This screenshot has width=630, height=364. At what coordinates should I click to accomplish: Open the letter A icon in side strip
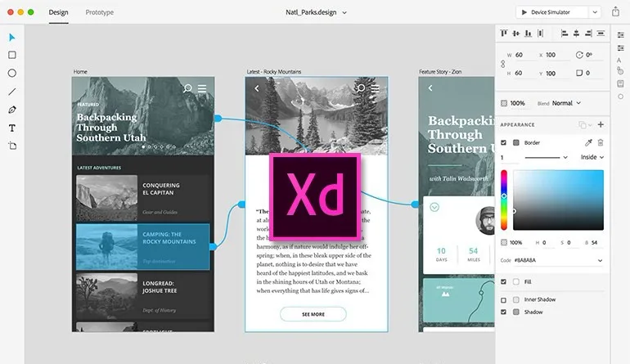click(619, 61)
